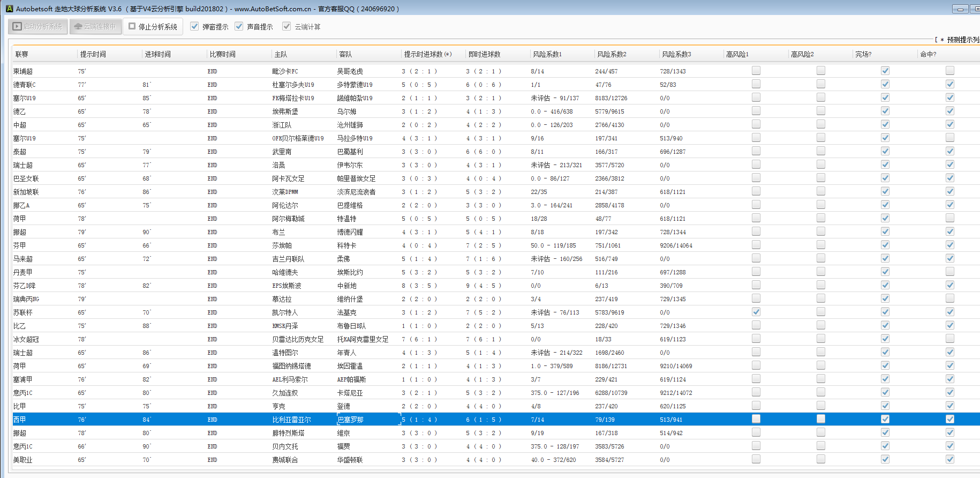
Task: Click the 巴塞罗那 cell in highlighted row
Action: pyautogui.click(x=350, y=420)
